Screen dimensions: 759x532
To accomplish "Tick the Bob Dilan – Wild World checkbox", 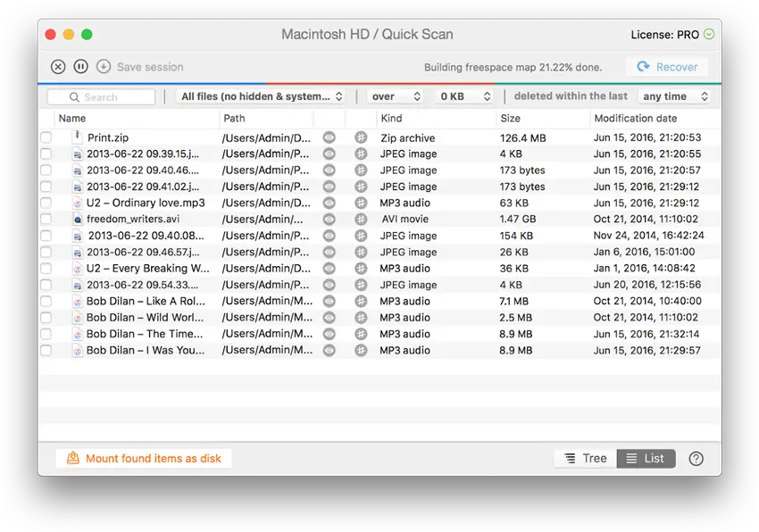I will click(x=46, y=318).
